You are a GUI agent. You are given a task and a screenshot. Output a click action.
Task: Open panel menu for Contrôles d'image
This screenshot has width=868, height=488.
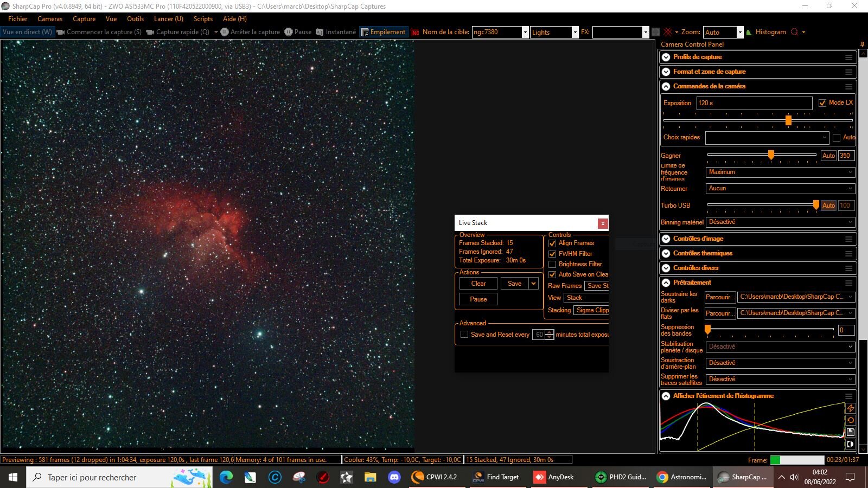pos(848,239)
